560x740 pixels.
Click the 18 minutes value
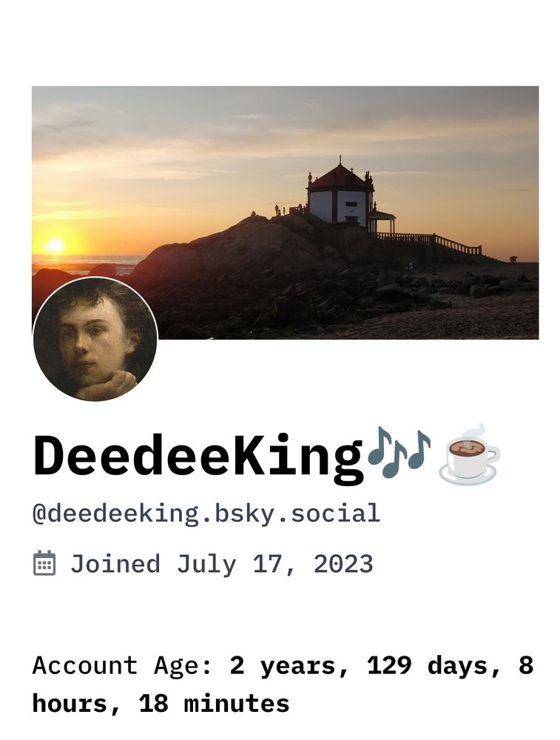pos(214,704)
